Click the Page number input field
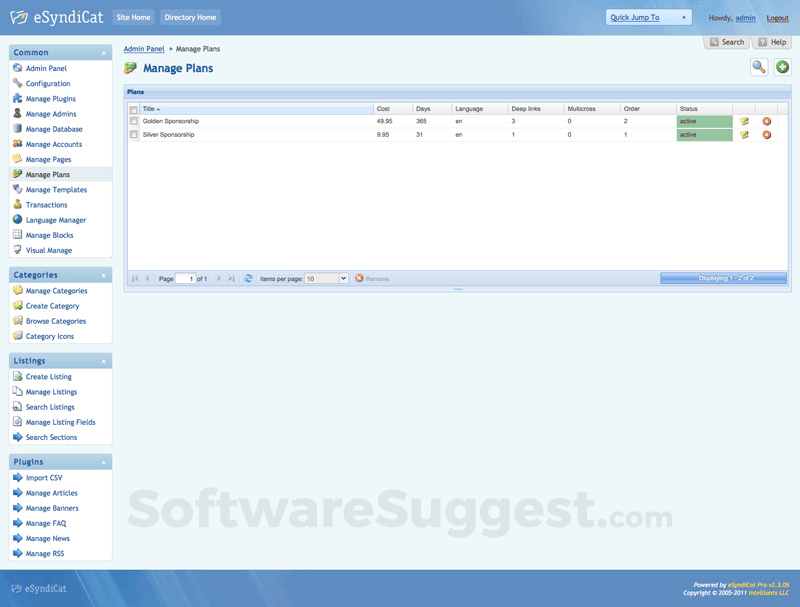Screen dimensions: 800x607 coord(188,279)
